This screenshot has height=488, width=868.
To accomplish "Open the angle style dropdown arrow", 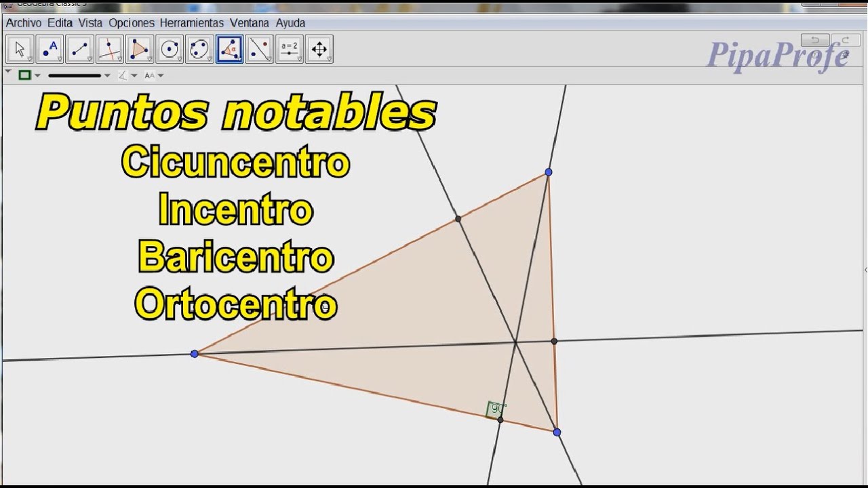I will point(134,76).
